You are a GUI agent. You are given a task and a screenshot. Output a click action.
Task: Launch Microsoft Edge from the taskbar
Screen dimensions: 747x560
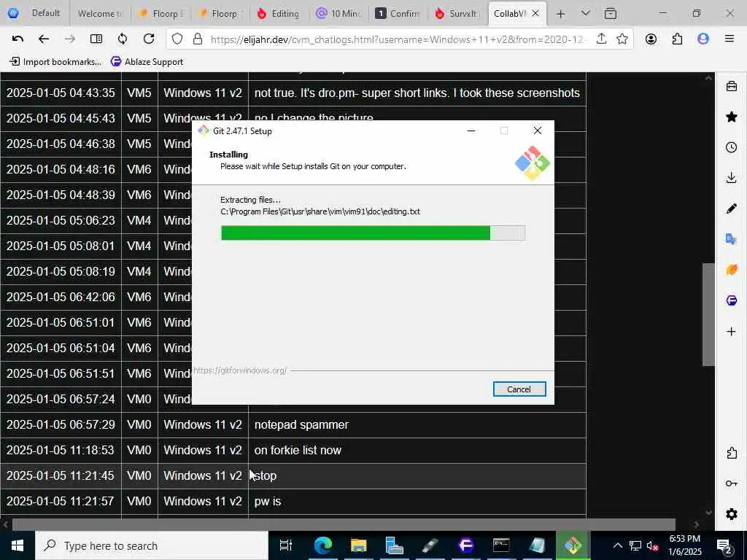click(x=322, y=545)
